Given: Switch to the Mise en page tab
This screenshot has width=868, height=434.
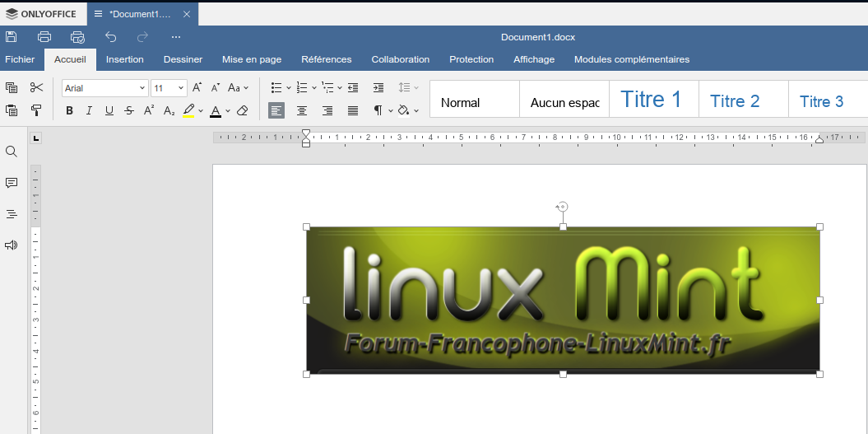Looking at the screenshot, I should click(252, 59).
